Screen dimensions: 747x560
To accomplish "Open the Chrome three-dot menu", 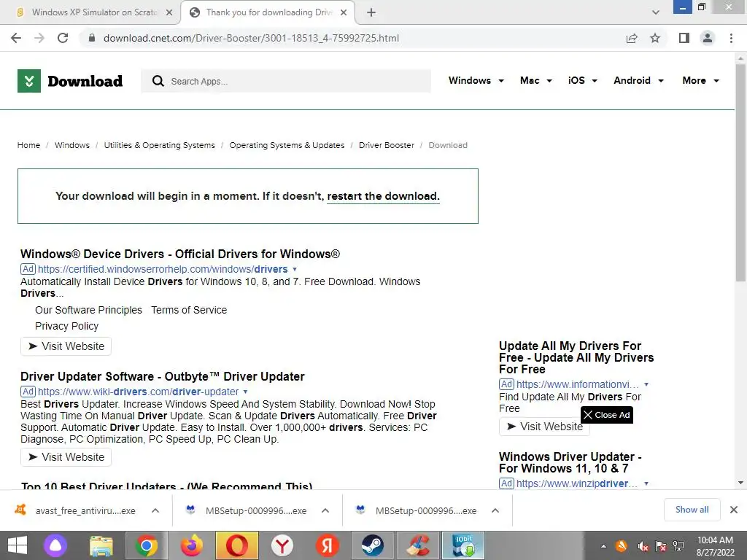I will point(731,38).
